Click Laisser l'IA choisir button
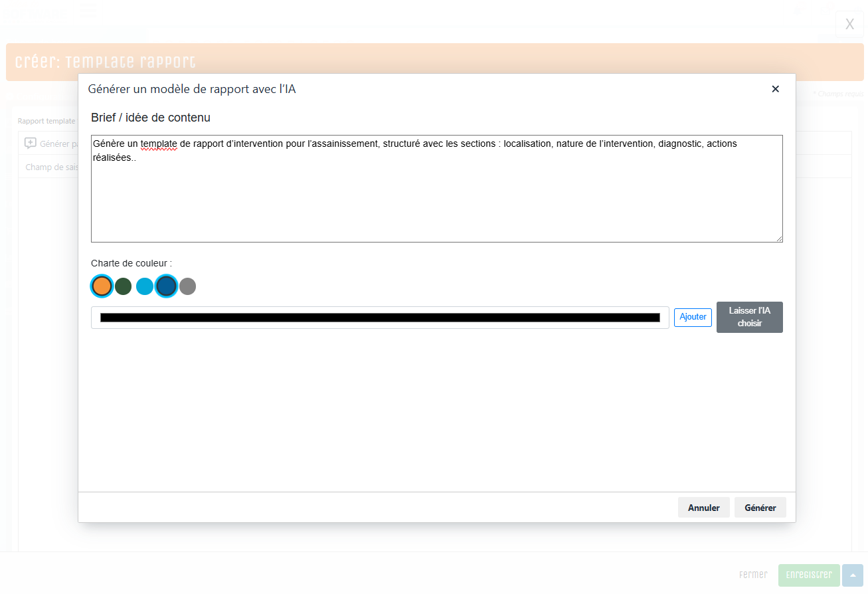The width and height of the screenshot is (868, 594). pos(749,317)
